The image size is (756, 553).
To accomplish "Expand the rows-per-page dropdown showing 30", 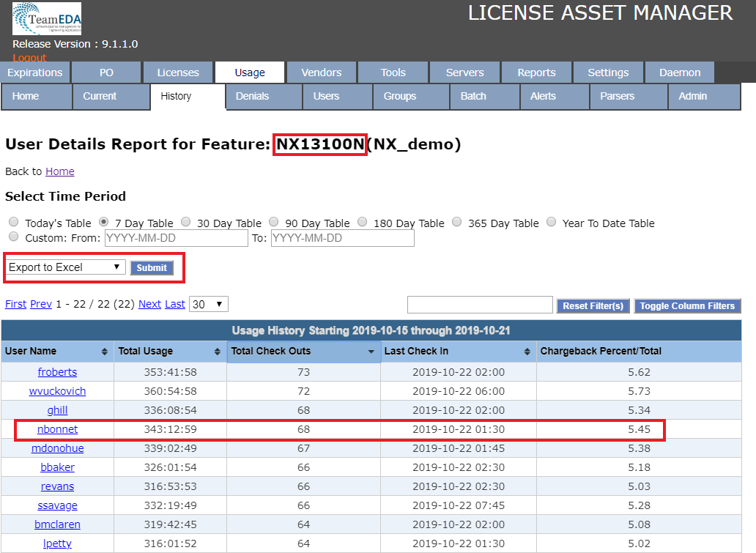I will tap(209, 304).
